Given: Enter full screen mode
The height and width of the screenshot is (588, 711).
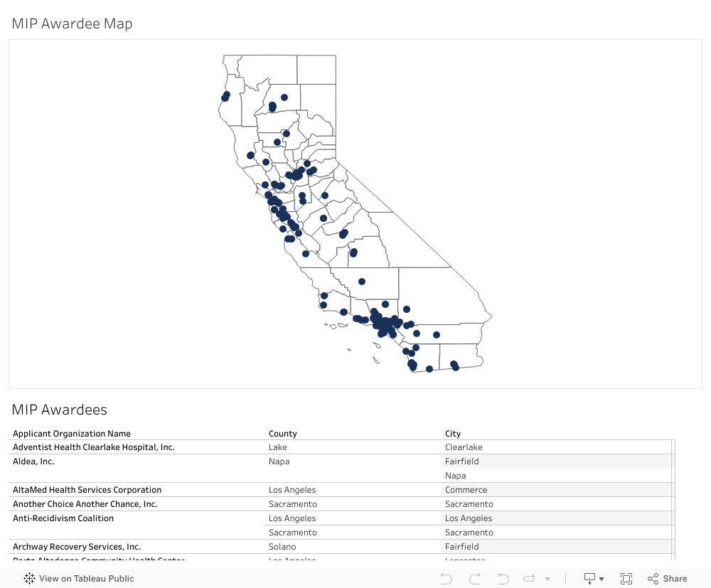Looking at the screenshot, I should [x=626, y=579].
